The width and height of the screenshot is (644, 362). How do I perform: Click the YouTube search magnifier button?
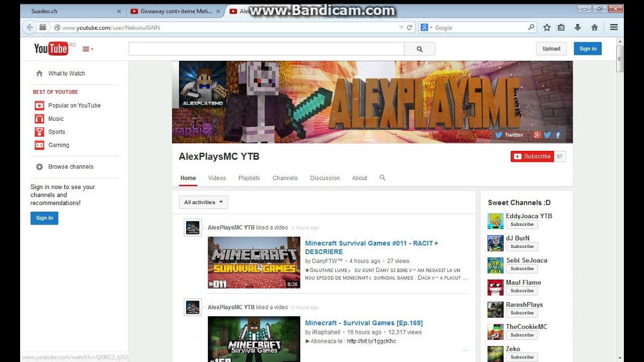[420, 49]
